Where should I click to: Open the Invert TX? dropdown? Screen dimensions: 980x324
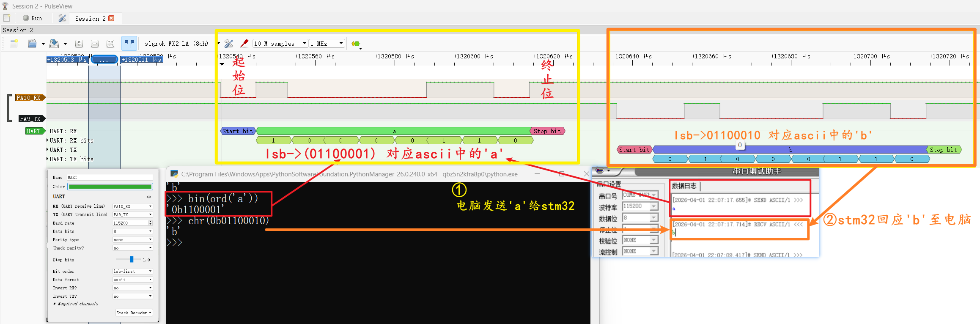tap(132, 297)
